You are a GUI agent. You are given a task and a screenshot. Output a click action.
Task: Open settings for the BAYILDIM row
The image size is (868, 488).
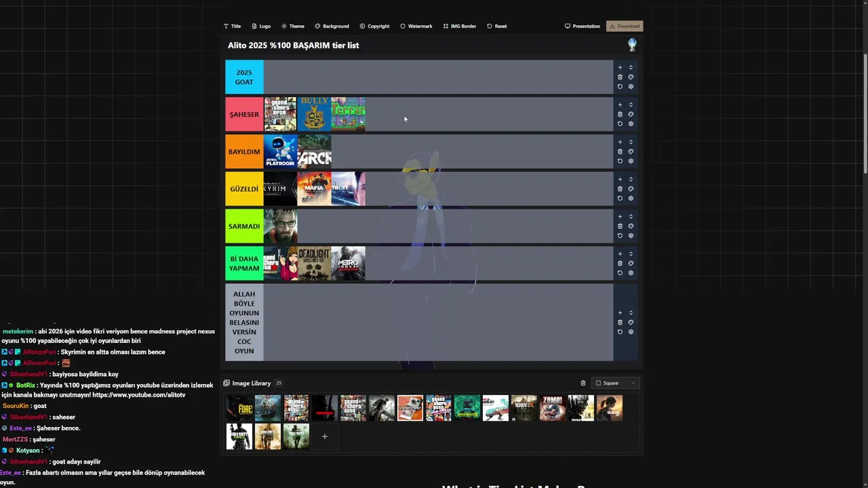[x=631, y=161]
